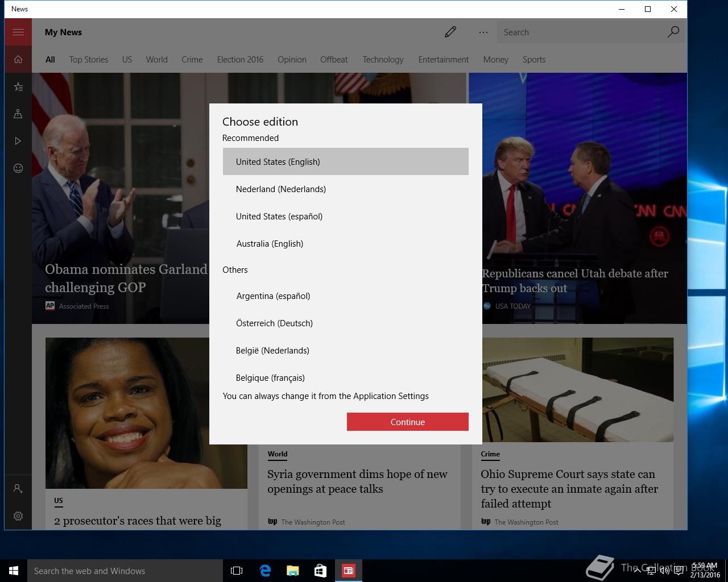Open the Ohio Supreme Court execution article

pyautogui.click(x=569, y=489)
